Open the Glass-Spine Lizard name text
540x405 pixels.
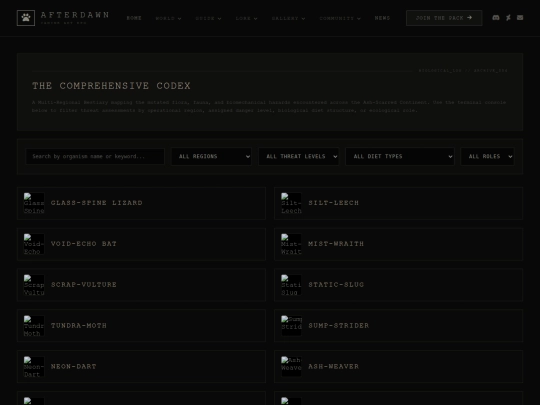point(96,203)
